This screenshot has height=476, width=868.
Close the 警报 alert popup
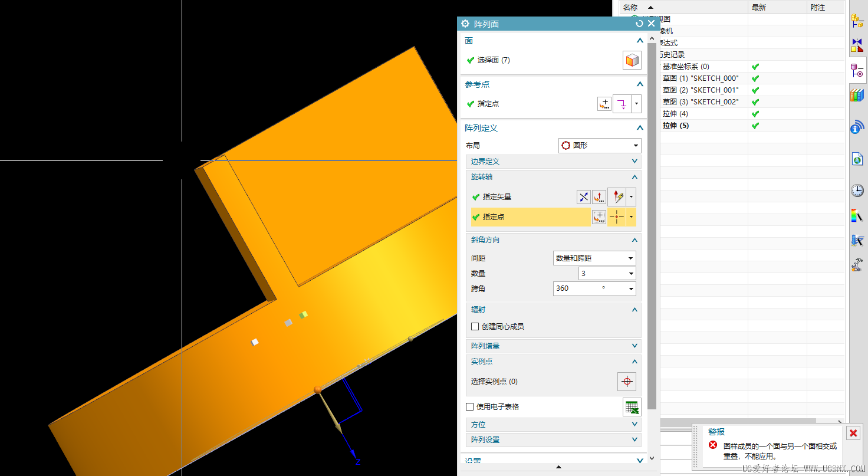tap(853, 433)
